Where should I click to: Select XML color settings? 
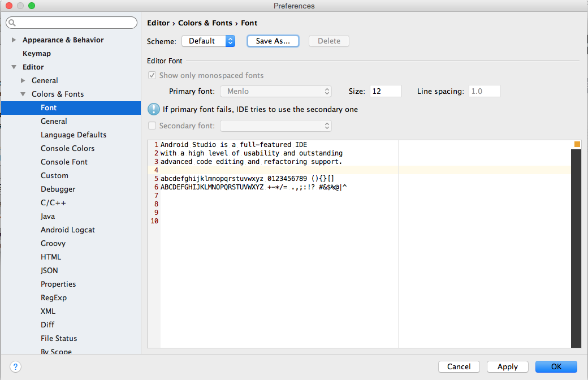coord(48,311)
